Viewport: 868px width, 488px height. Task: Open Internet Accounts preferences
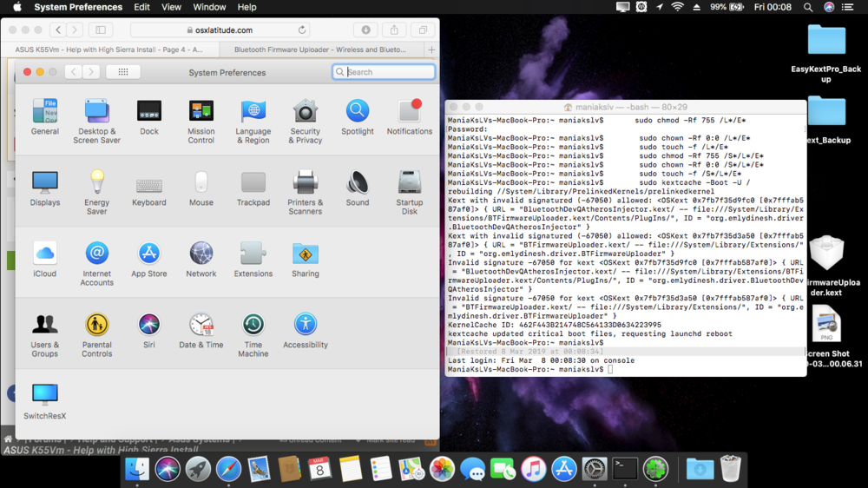point(97,264)
